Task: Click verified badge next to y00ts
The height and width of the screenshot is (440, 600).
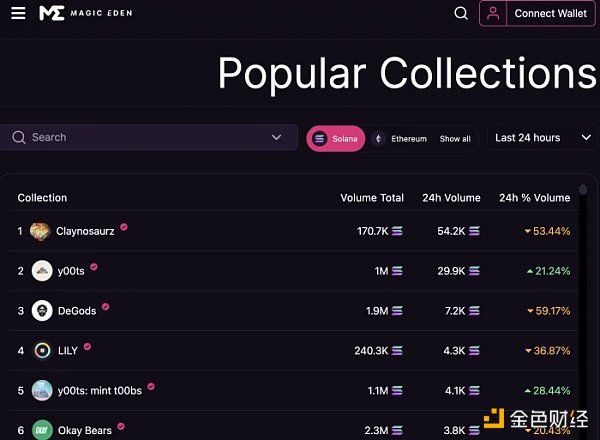Action: coord(94,268)
